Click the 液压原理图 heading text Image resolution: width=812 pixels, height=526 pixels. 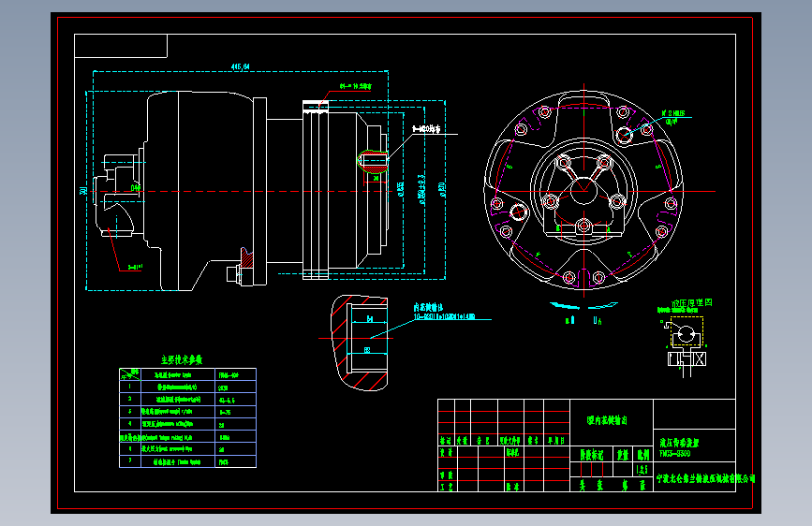tap(692, 303)
